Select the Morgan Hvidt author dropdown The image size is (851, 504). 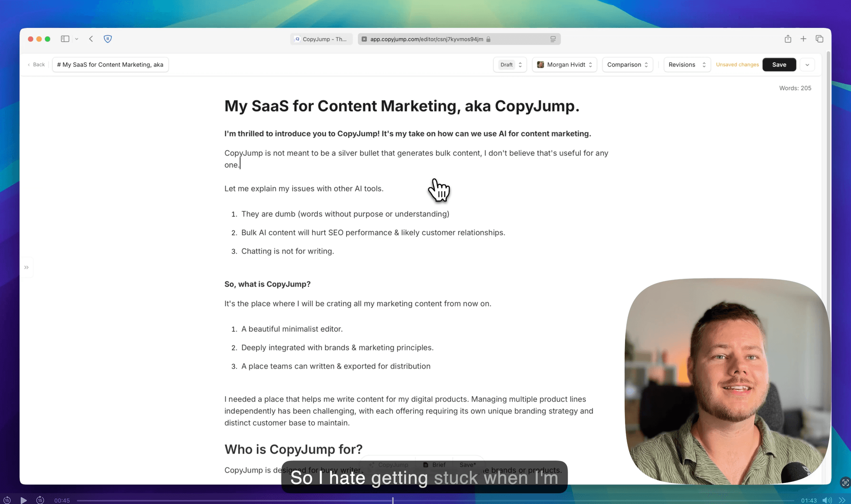tap(564, 64)
